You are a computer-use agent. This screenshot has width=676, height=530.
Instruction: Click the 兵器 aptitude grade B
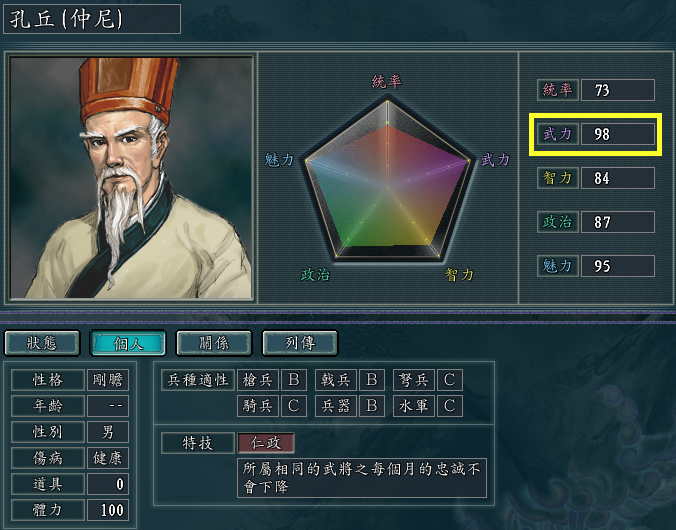pyautogui.click(x=372, y=406)
